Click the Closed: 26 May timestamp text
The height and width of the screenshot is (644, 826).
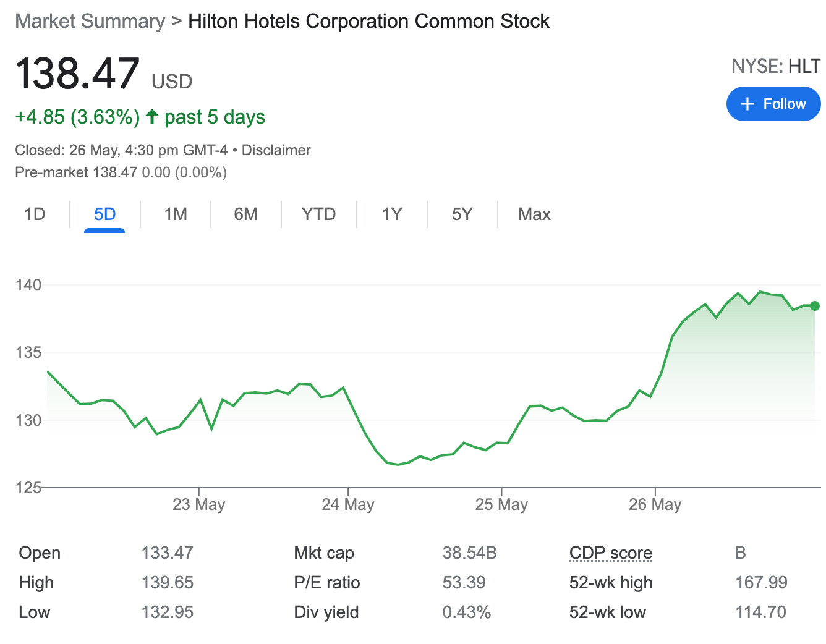[x=121, y=150]
